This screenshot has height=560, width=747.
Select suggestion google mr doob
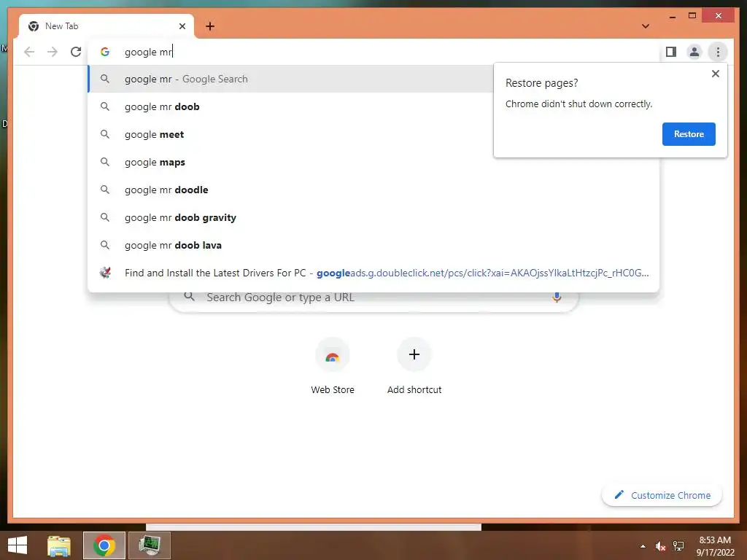tap(290, 106)
